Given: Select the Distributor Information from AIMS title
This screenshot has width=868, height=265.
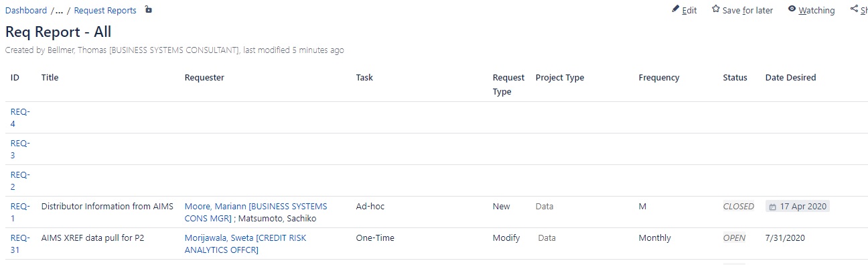Looking at the screenshot, I should [x=107, y=207].
